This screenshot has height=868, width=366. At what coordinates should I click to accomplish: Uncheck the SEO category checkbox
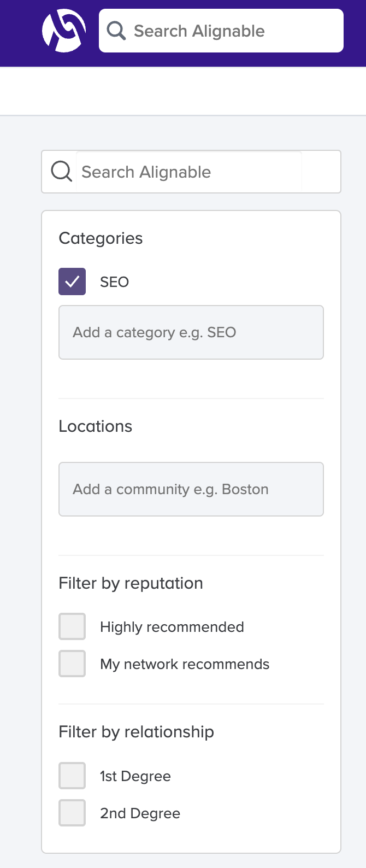(72, 281)
